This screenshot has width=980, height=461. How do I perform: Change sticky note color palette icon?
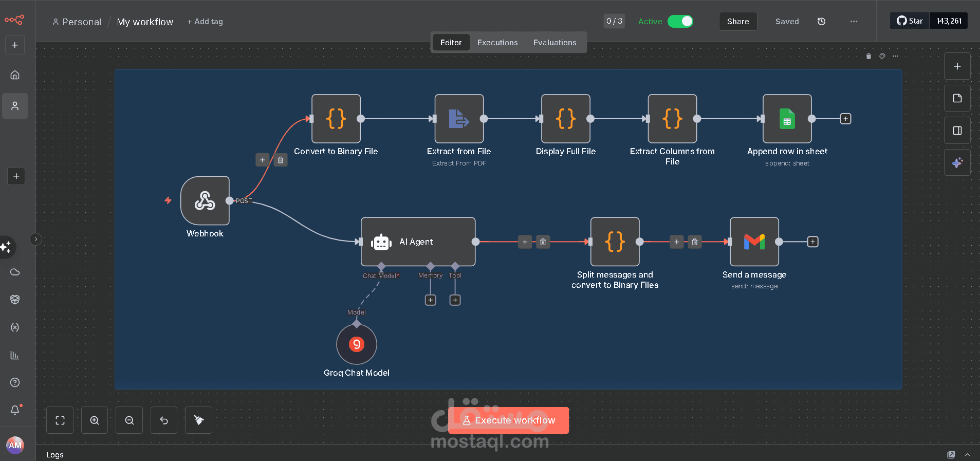[882, 56]
